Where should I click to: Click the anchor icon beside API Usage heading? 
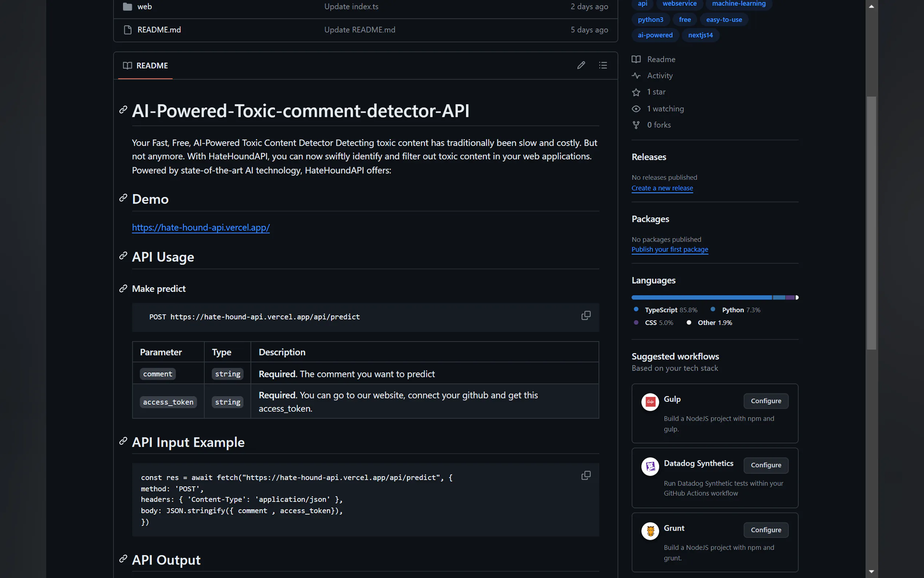(x=123, y=256)
